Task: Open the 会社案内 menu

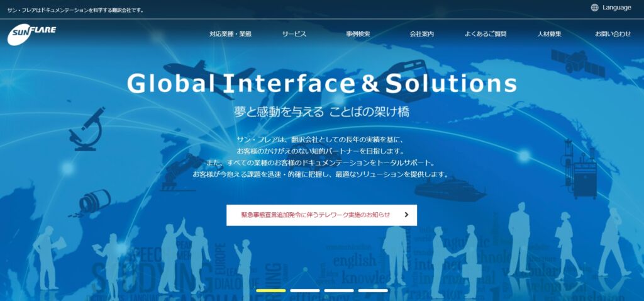Action: 422,34
